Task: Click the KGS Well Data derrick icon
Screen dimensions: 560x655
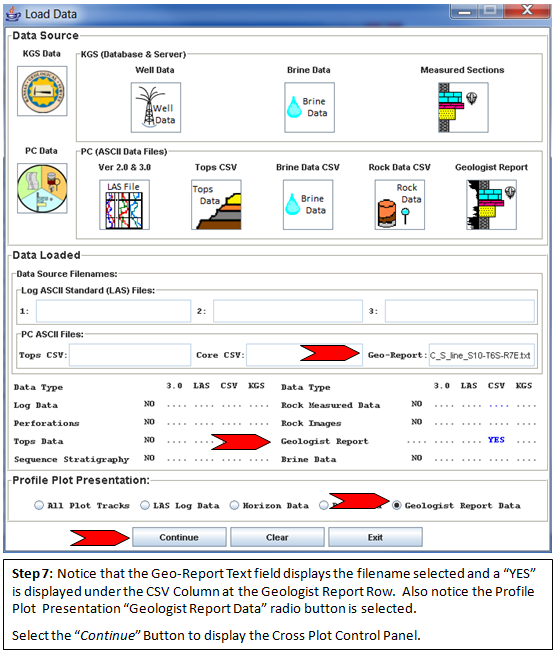Action: point(156,107)
